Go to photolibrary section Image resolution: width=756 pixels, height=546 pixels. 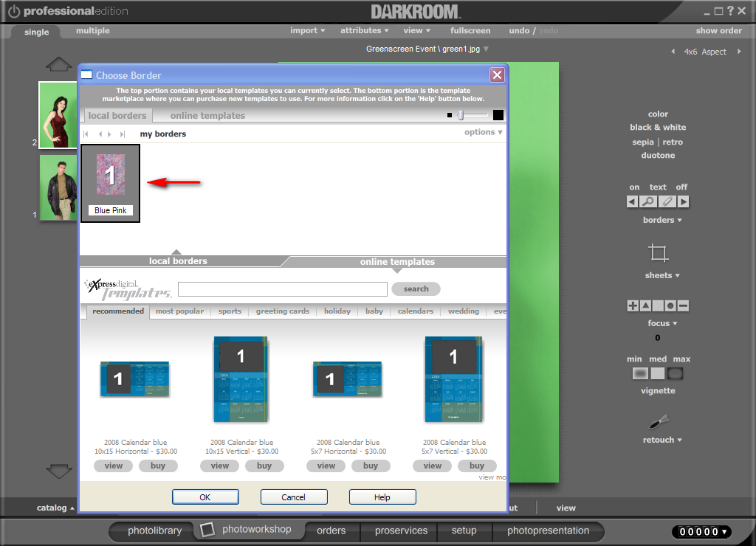click(x=154, y=531)
